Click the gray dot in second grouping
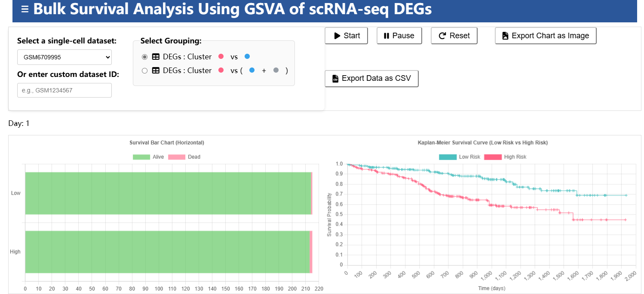Screen dimensions: 644x294 (x=276, y=70)
